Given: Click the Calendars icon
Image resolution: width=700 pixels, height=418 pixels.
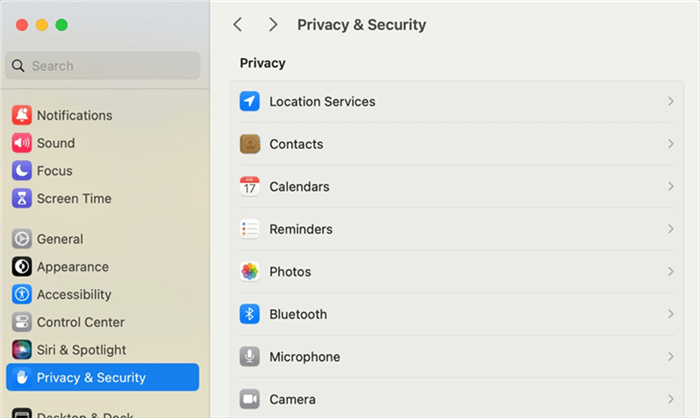Looking at the screenshot, I should click(250, 187).
